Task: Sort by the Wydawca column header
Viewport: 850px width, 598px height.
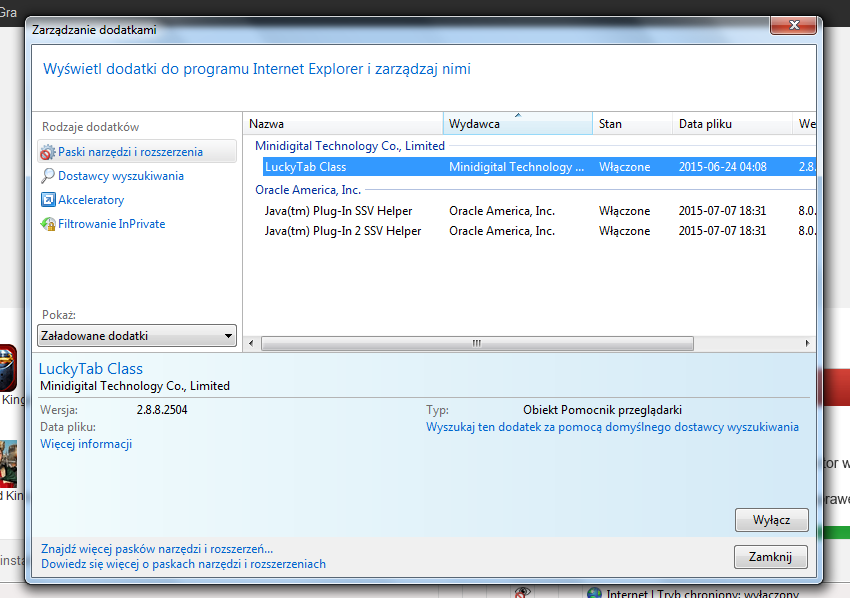Action: click(518, 124)
